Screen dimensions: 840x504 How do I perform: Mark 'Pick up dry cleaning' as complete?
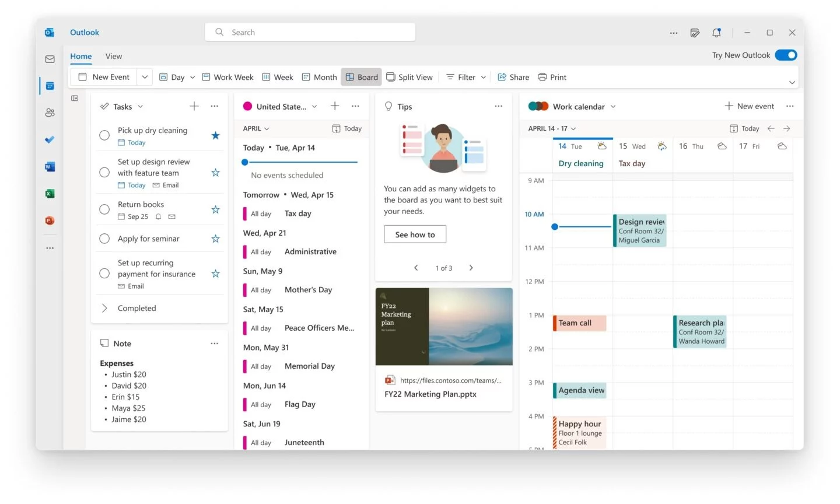point(104,135)
